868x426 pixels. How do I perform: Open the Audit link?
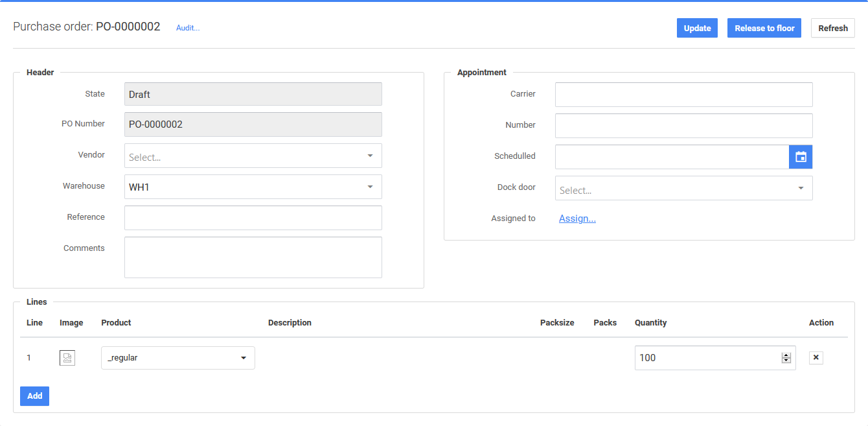coord(188,28)
